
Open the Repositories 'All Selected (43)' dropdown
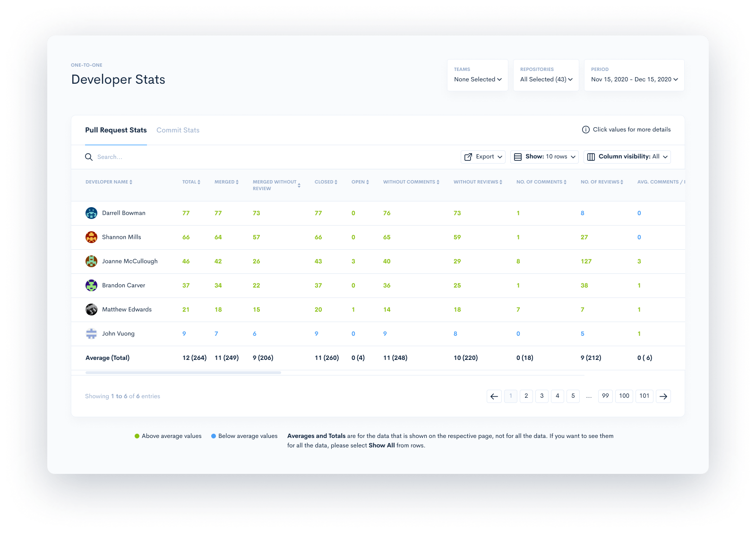coord(546,79)
